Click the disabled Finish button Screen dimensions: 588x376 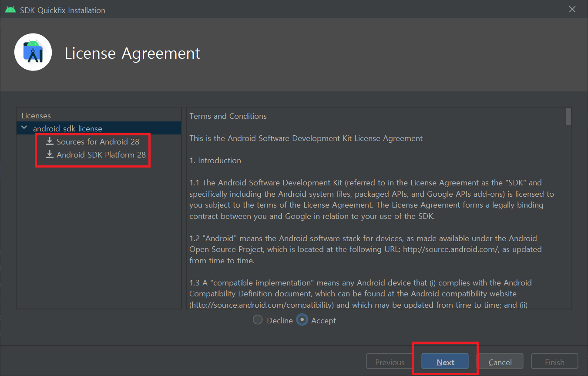pos(554,362)
